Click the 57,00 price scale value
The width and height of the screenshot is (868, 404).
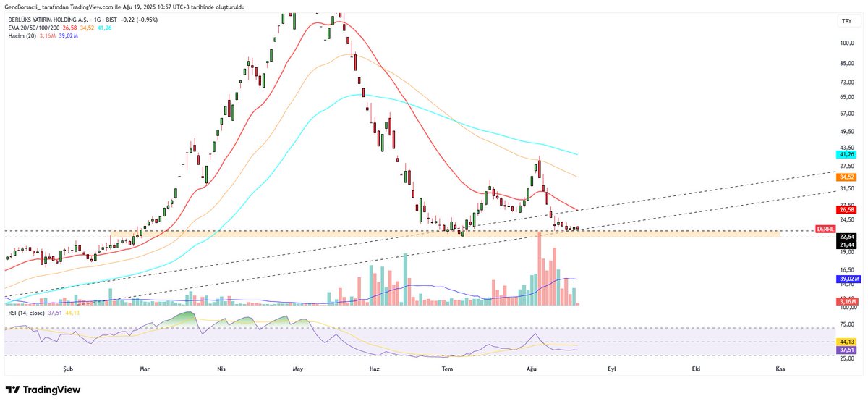pyautogui.click(x=848, y=113)
